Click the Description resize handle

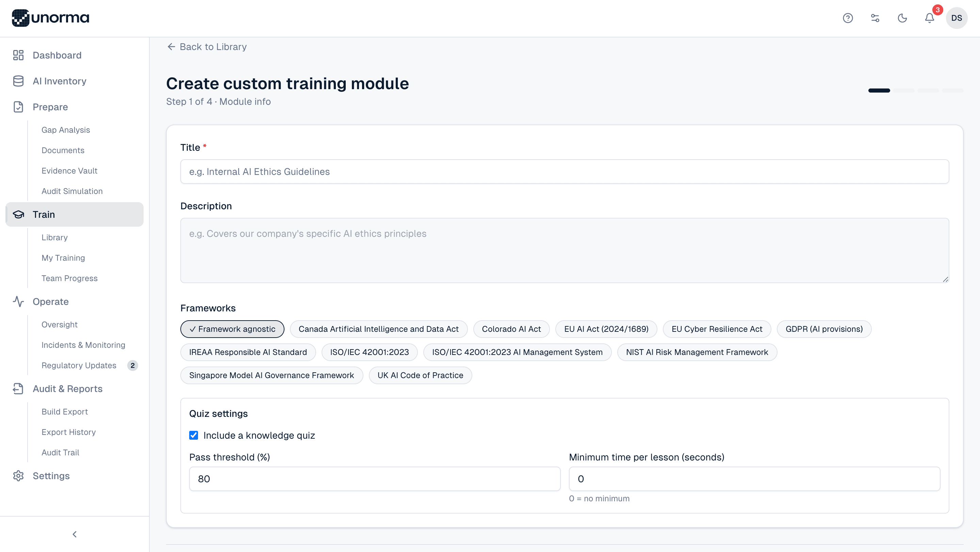coord(945,279)
